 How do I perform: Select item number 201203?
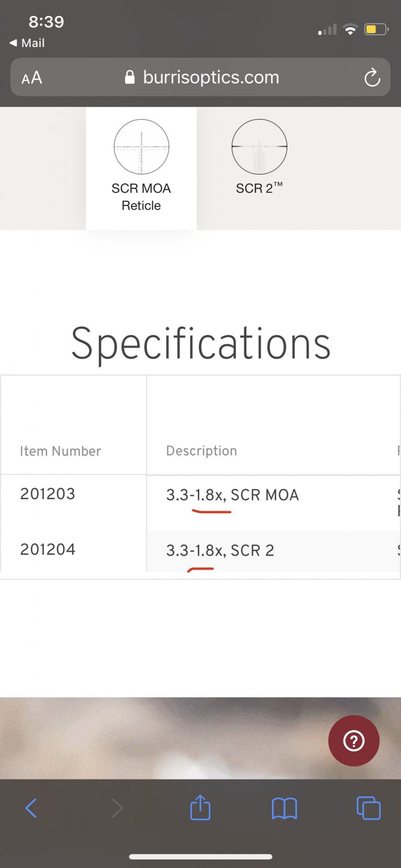point(47,494)
